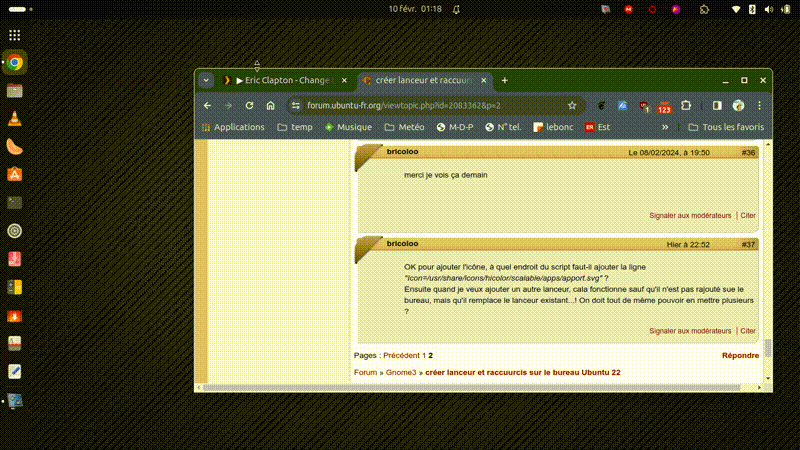Open the Activities pill in top bar

coord(20,9)
